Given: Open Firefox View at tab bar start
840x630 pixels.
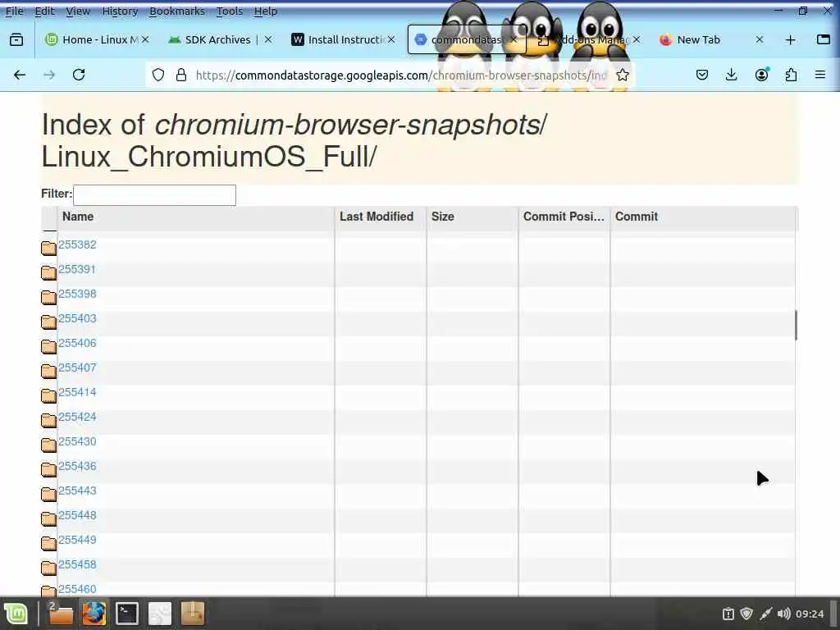Looking at the screenshot, I should point(16,39).
